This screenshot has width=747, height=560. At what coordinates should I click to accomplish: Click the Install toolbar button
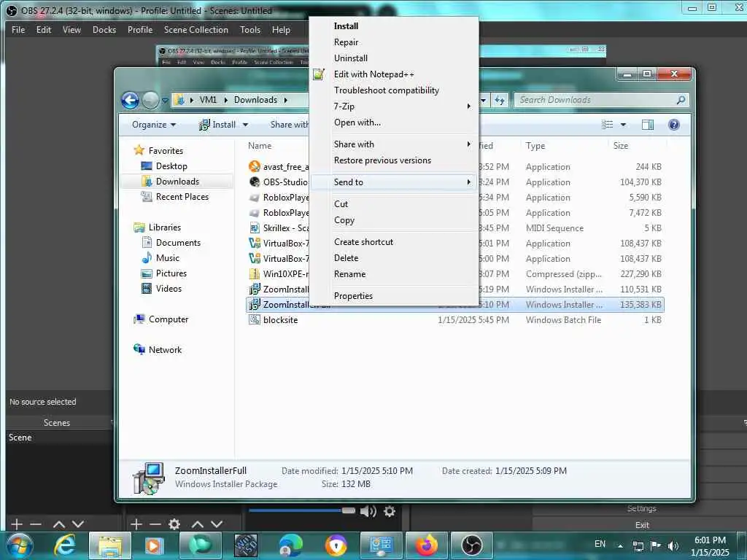pyautogui.click(x=217, y=125)
